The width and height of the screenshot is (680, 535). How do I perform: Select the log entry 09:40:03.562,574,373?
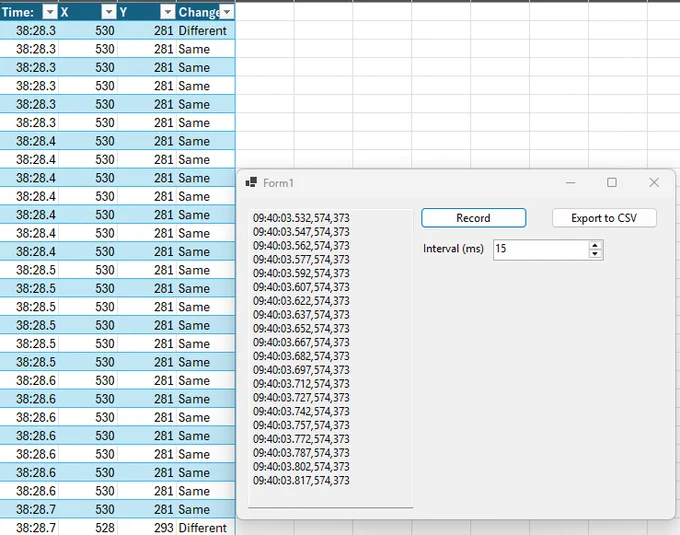(x=301, y=246)
